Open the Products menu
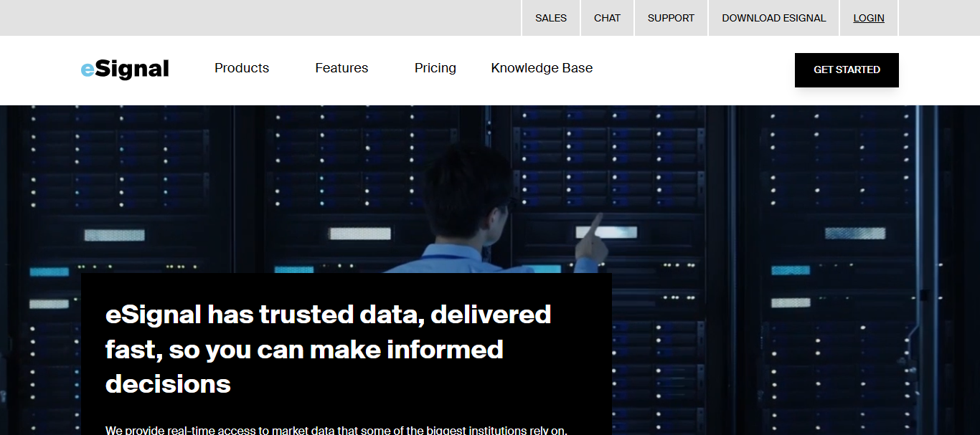This screenshot has width=980, height=435. [x=242, y=68]
